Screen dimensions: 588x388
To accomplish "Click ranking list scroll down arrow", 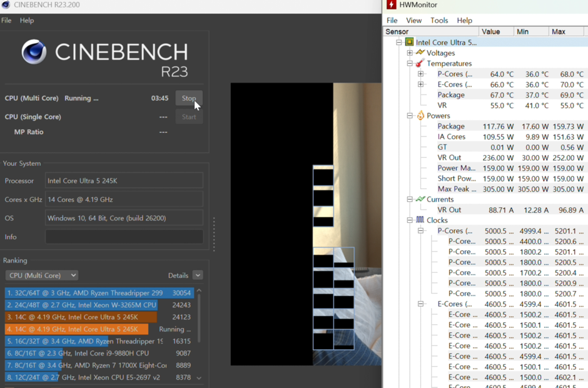I will click(x=199, y=378).
